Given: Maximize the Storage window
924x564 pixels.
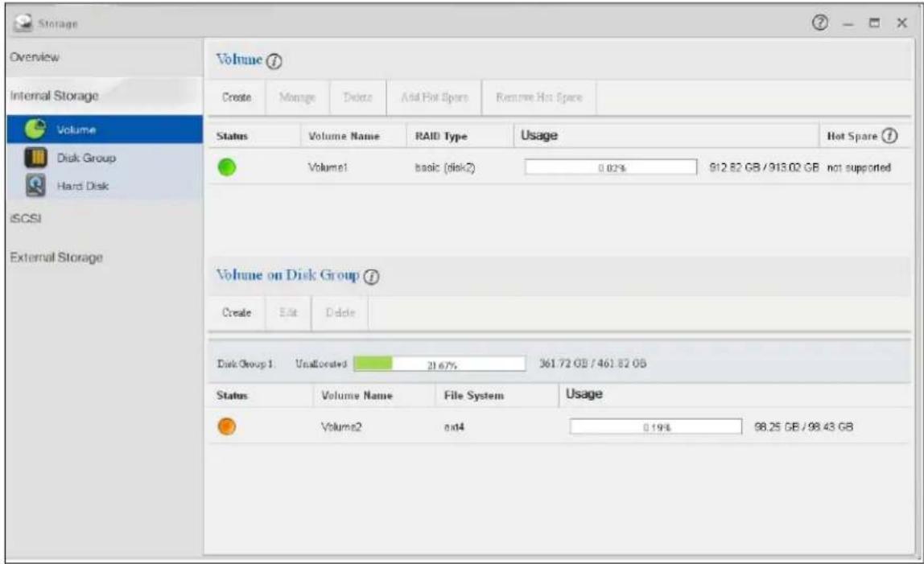Looking at the screenshot, I should coord(874,23).
